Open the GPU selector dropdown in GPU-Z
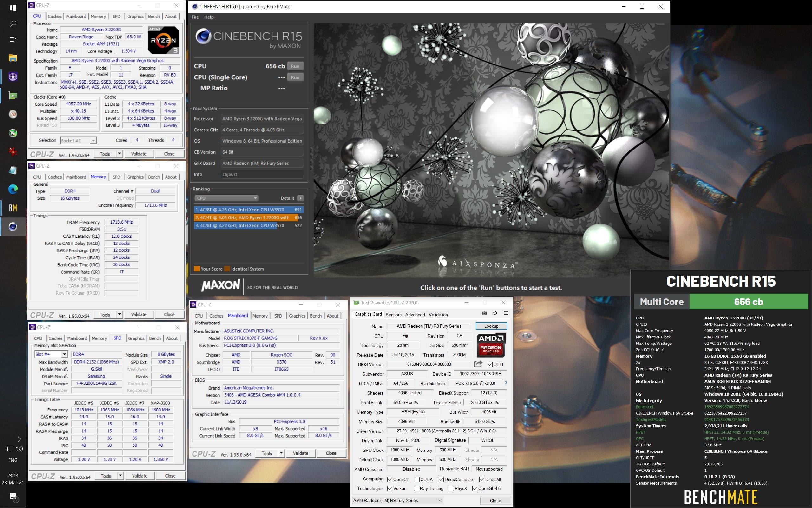The image size is (812, 508). click(397, 500)
